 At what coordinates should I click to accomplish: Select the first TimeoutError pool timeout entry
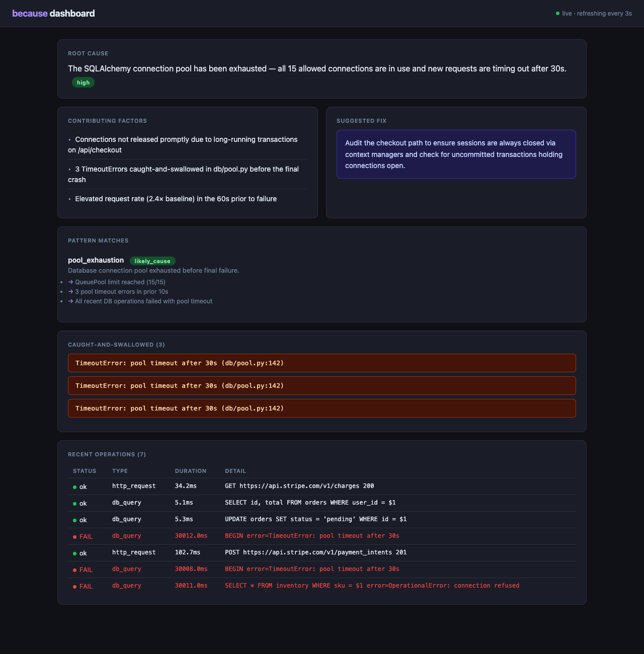pyautogui.click(x=322, y=363)
